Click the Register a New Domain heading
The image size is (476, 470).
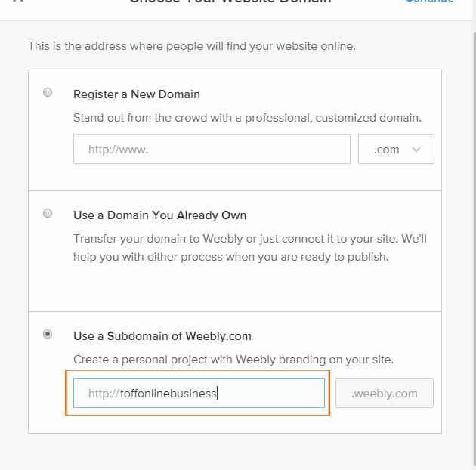click(x=137, y=94)
